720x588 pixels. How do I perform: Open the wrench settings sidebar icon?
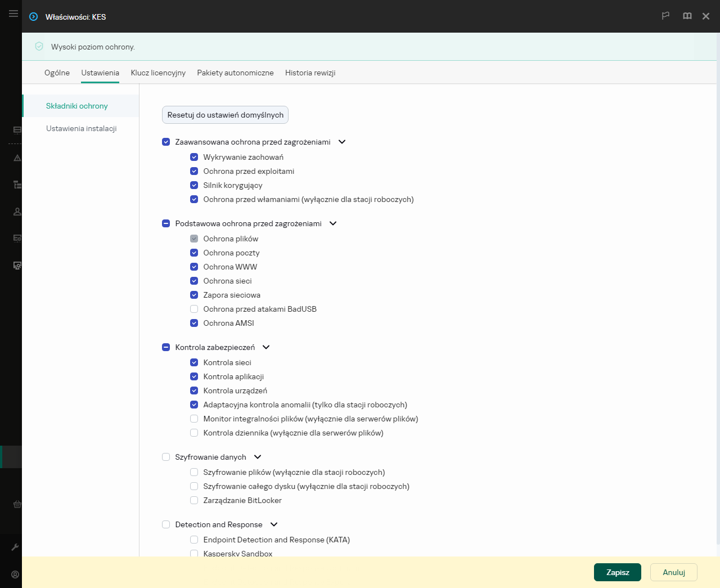(x=15, y=547)
